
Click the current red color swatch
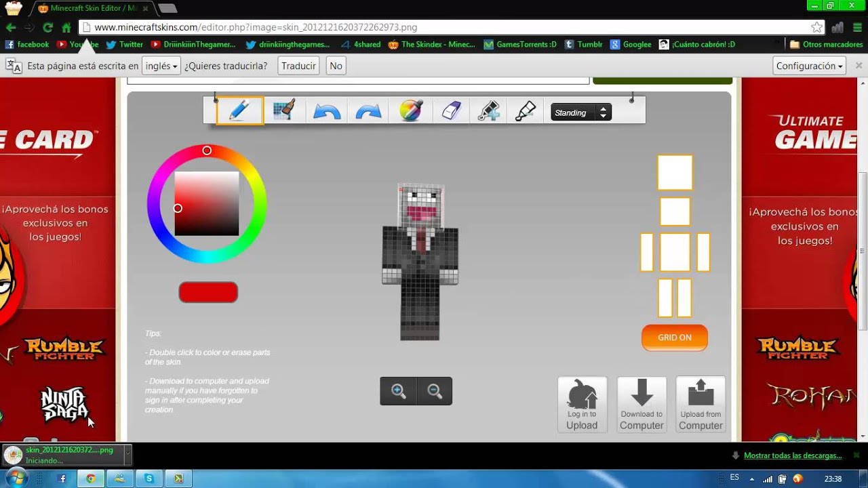click(208, 292)
